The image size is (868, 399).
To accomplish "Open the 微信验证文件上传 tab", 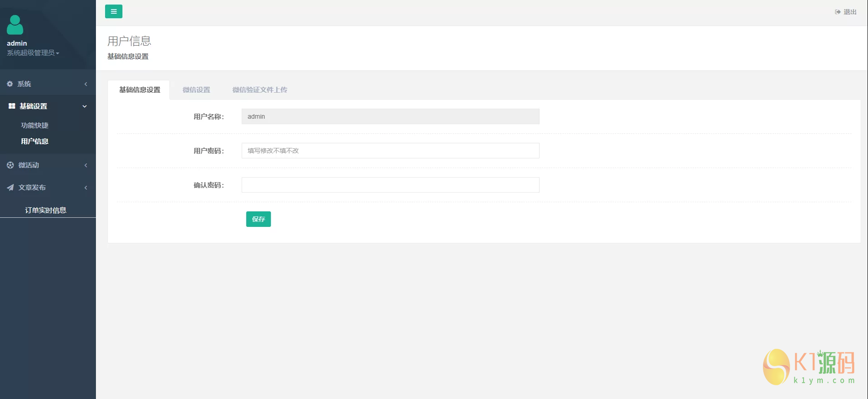I will click(x=259, y=90).
